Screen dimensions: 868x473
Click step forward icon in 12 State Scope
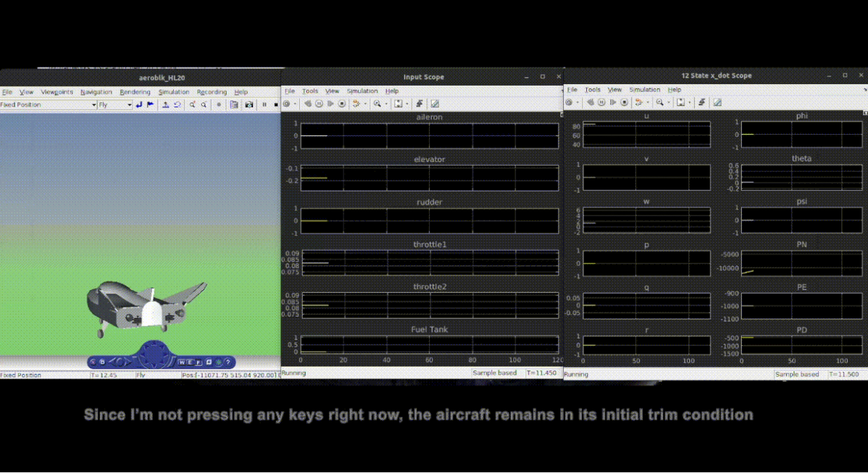point(613,102)
